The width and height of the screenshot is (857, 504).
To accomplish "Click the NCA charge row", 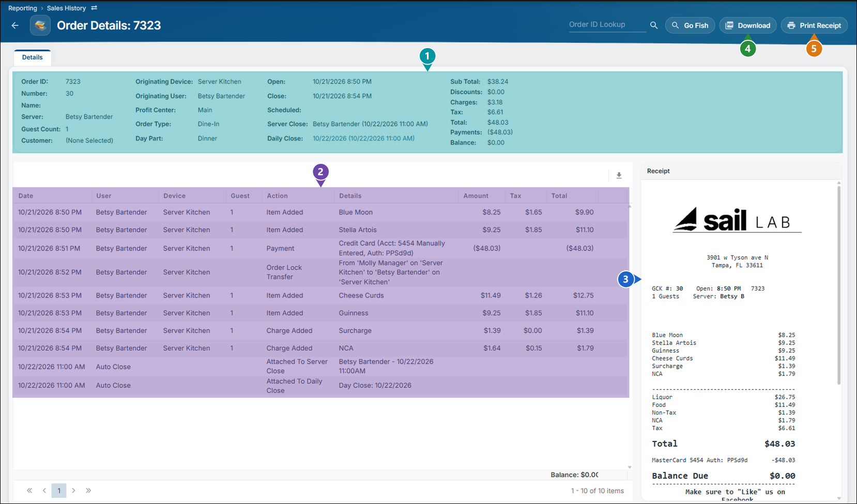I will 320,348.
